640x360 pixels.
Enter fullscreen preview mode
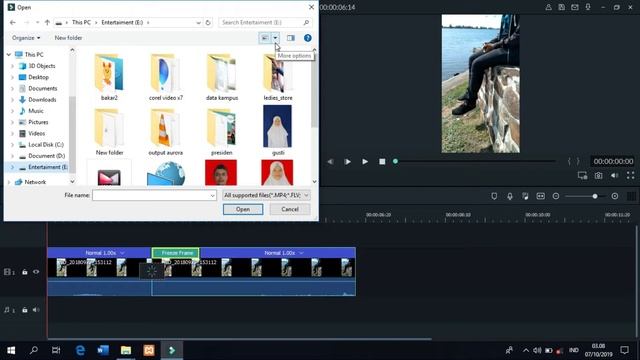[631, 176]
